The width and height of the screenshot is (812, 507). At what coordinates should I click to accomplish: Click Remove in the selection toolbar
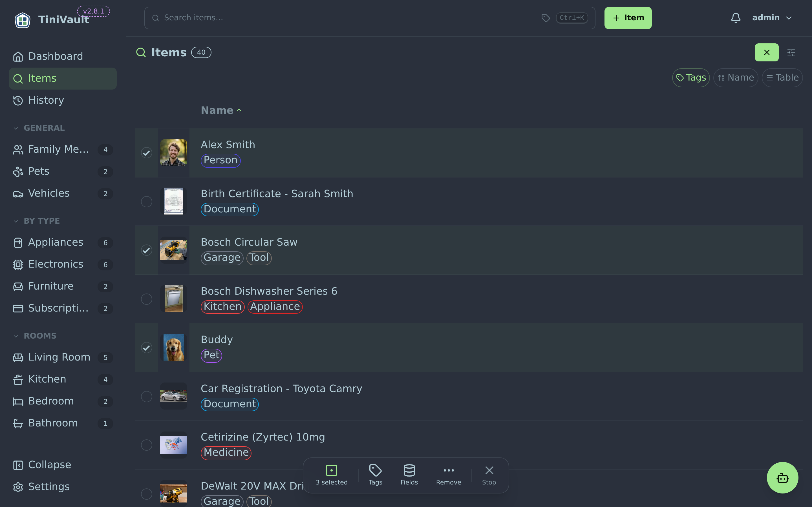(x=448, y=475)
